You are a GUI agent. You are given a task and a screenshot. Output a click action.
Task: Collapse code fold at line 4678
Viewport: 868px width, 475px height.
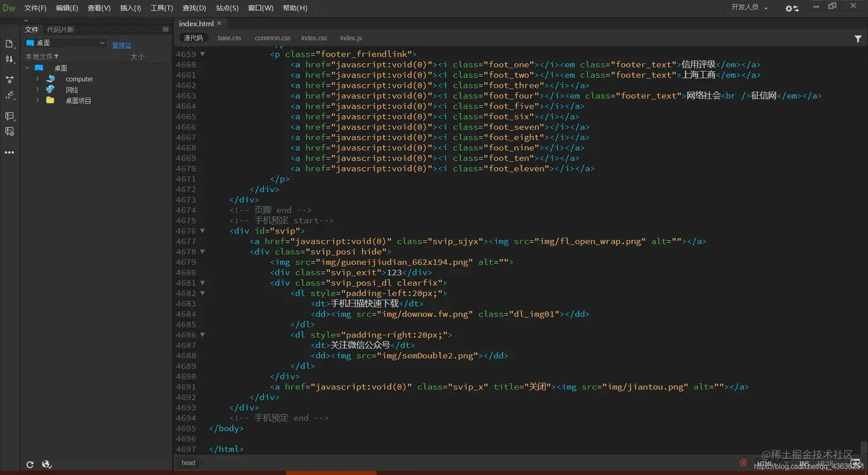click(x=202, y=251)
